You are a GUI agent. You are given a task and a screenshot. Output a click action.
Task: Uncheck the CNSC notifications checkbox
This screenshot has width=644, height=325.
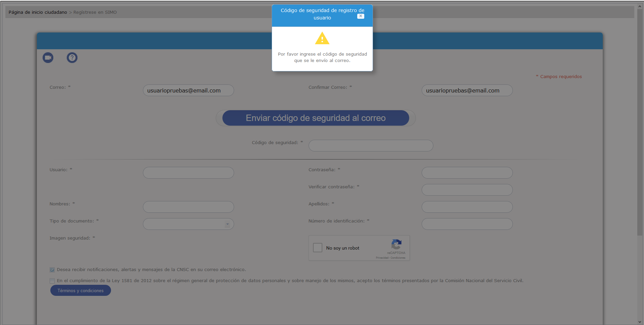[x=52, y=270]
